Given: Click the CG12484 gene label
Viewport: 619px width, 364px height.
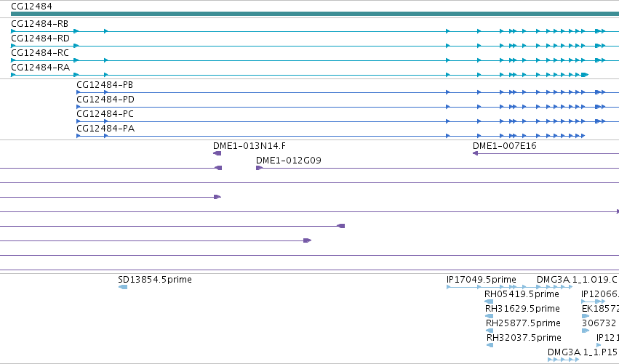Looking at the screenshot, I should (31, 7).
